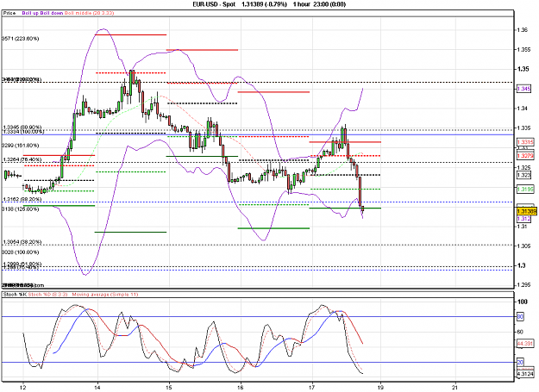Click the green 1.3195 value box
Viewport: 539px width, 392px height.
coord(525,190)
